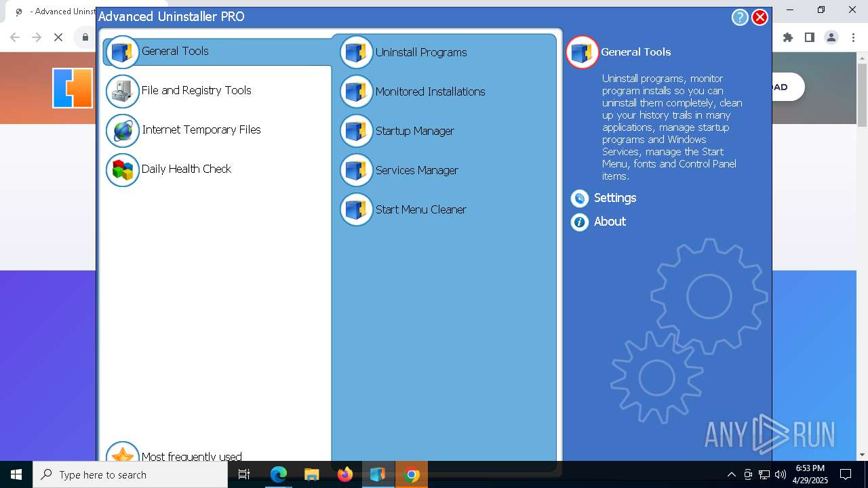Click the Startup Manager icon
This screenshot has width=868, height=488.
(x=357, y=131)
